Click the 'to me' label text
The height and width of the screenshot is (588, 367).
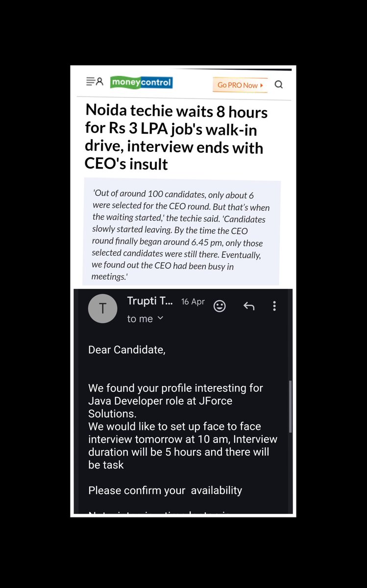(140, 318)
